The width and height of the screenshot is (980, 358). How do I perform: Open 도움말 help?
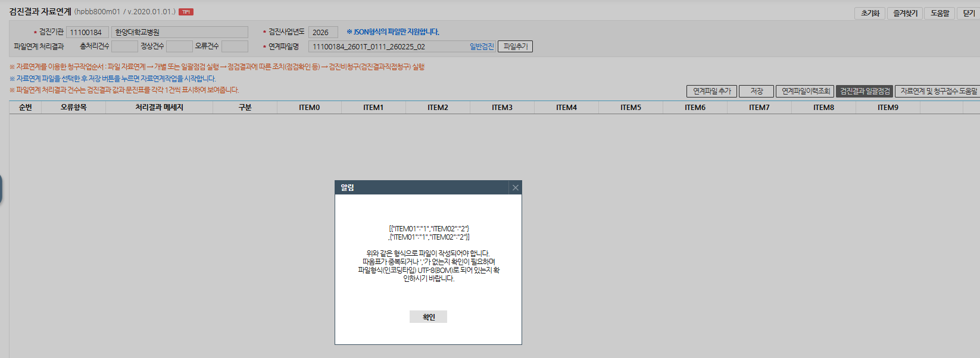(940, 13)
